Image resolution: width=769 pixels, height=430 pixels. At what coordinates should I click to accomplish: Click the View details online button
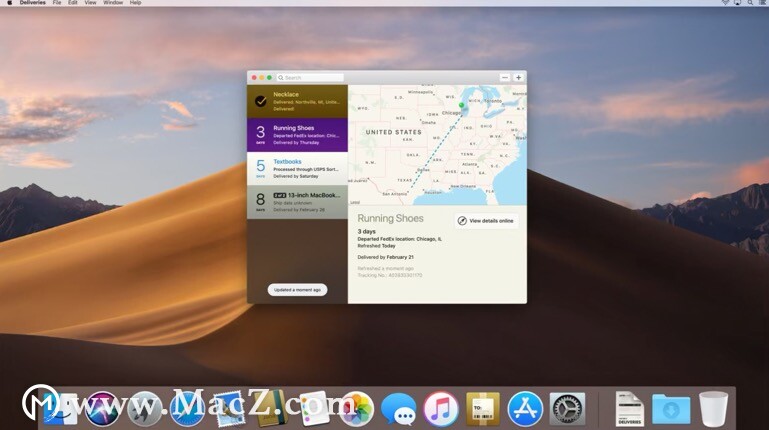click(486, 221)
